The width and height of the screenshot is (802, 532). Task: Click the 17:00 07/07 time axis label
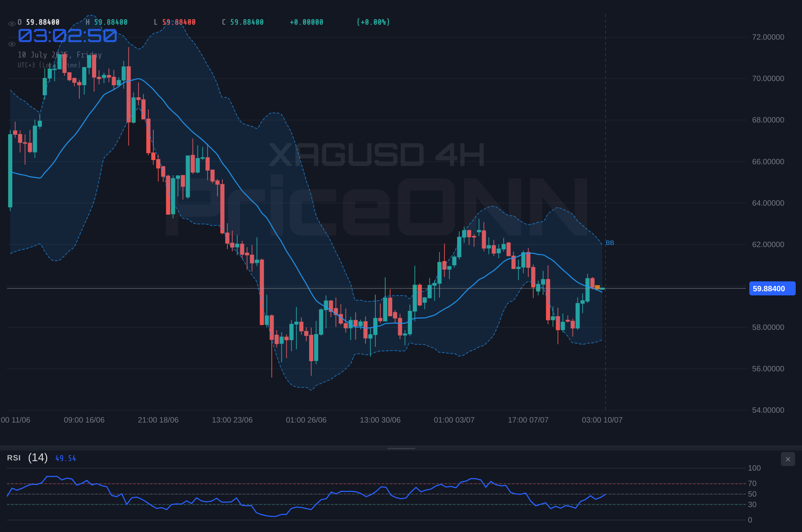528,420
